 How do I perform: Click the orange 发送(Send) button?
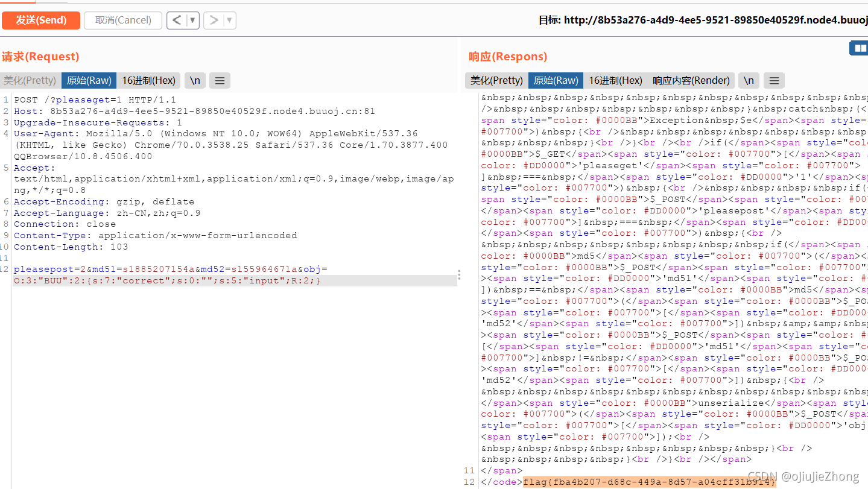click(41, 20)
